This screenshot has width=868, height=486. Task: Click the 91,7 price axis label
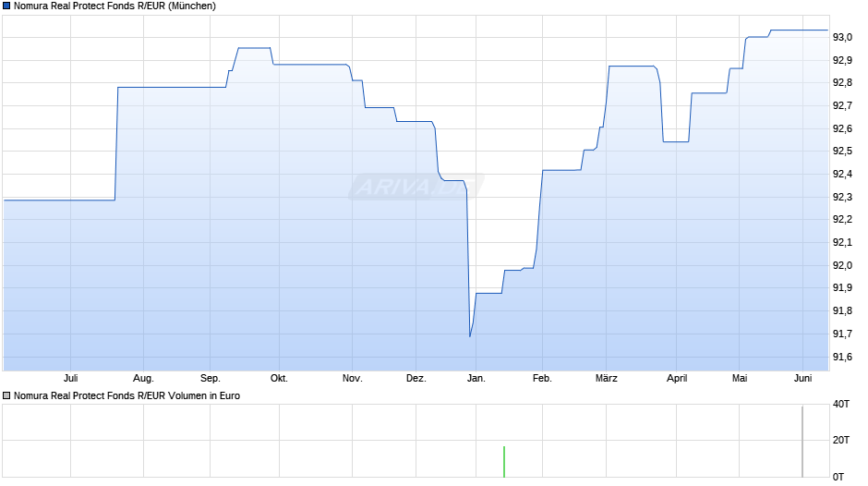[x=842, y=334]
